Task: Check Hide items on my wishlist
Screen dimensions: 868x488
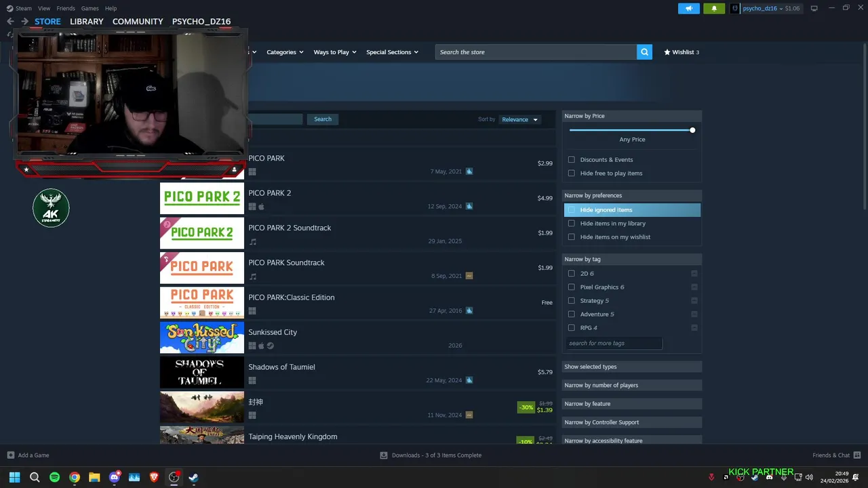Action: click(572, 237)
